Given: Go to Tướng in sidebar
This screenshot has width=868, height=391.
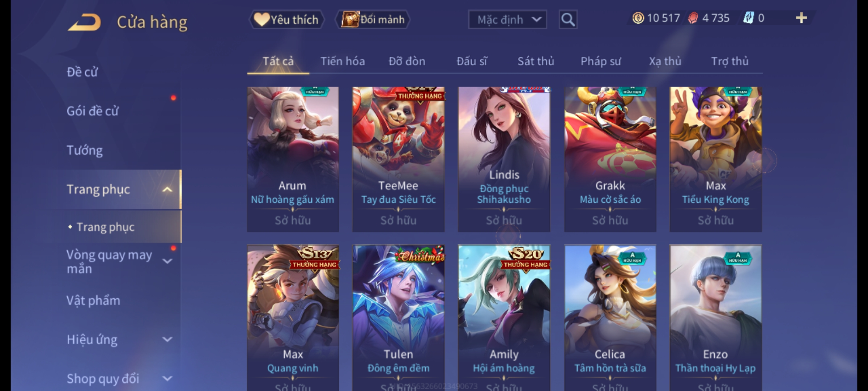Looking at the screenshot, I should (85, 150).
